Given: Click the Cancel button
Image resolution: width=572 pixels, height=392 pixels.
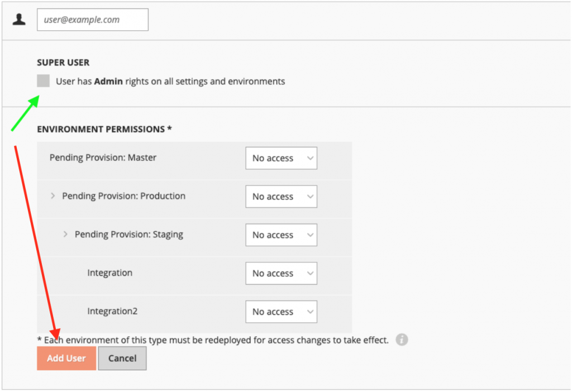Looking at the screenshot, I should (x=122, y=358).
